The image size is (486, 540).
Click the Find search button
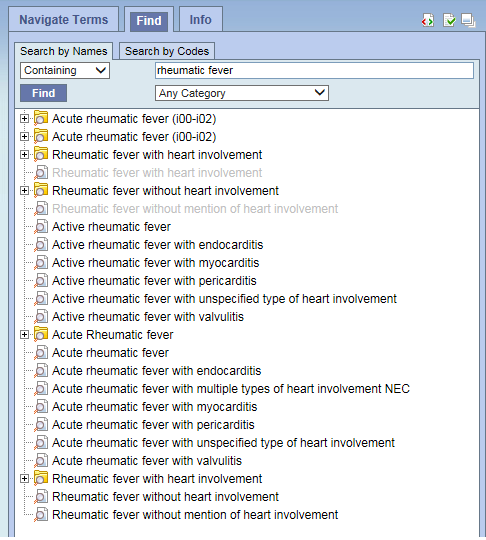[43, 93]
